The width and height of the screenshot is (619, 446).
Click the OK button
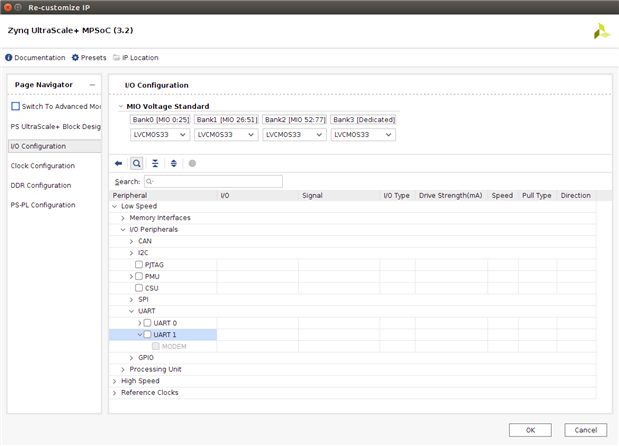(x=530, y=430)
